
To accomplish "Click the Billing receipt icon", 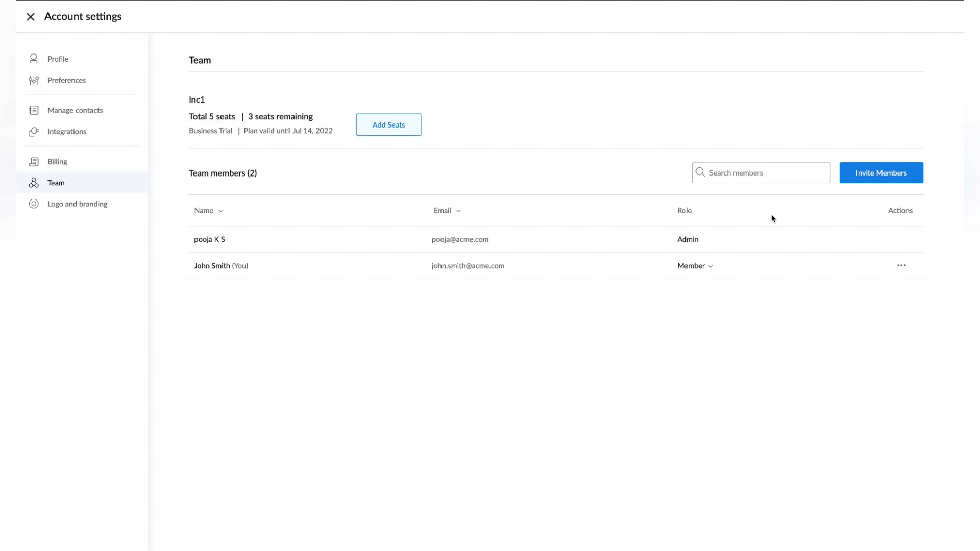I will click(x=34, y=162).
